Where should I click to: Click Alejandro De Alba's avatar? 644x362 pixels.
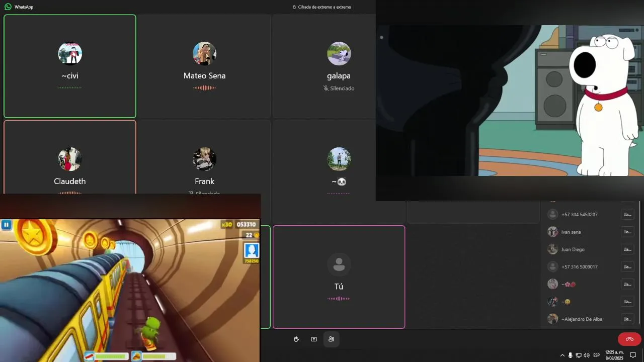click(x=552, y=319)
